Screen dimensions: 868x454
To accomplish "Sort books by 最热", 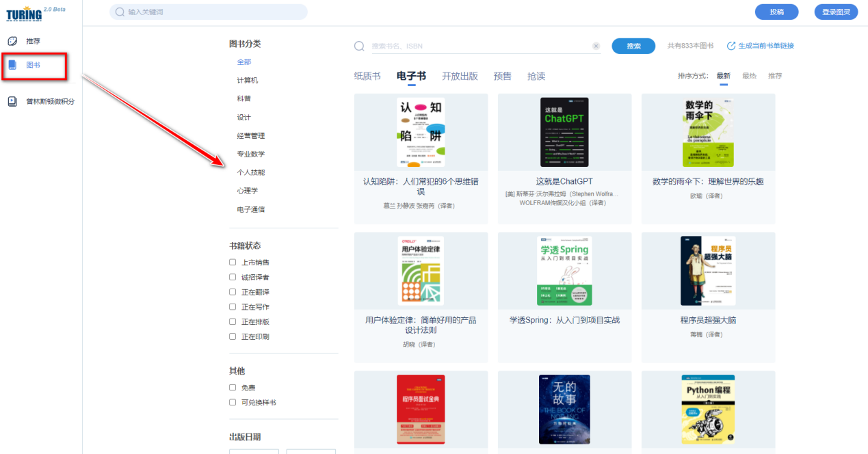I will (749, 76).
